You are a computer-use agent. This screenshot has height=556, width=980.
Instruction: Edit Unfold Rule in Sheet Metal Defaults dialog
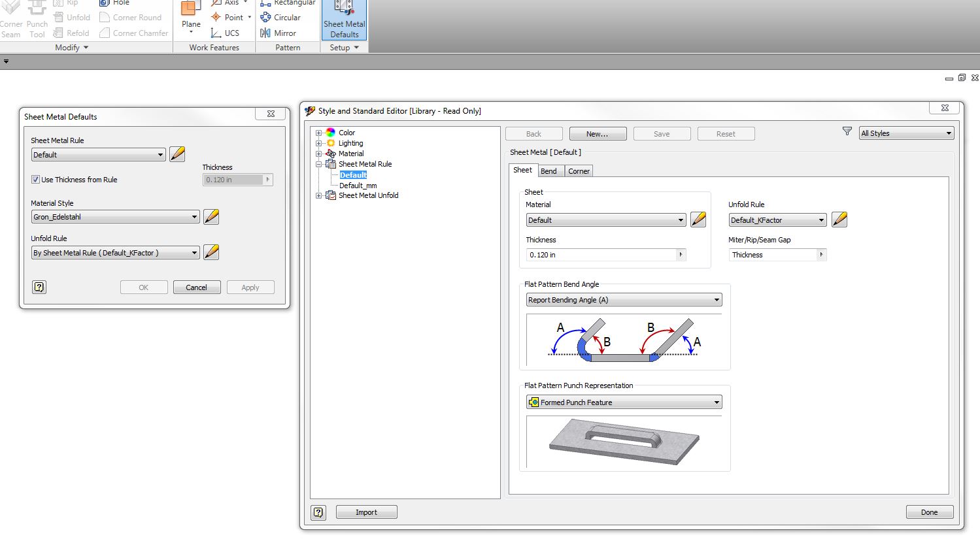click(211, 252)
